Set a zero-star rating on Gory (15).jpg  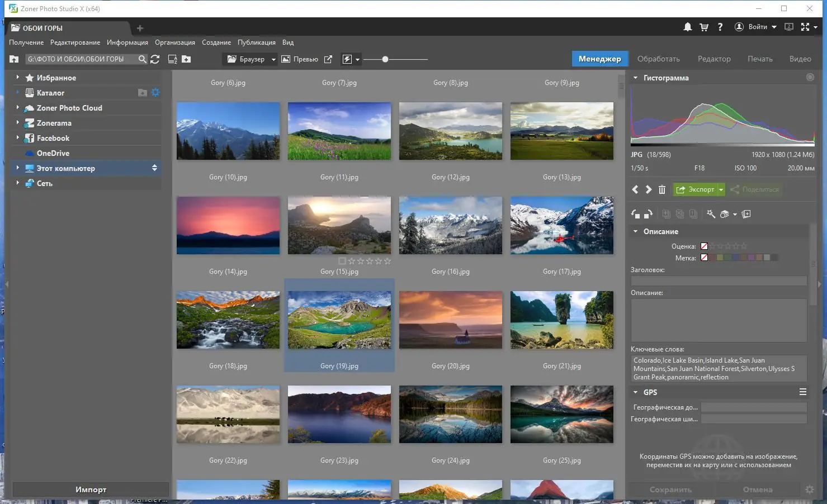[342, 261]
